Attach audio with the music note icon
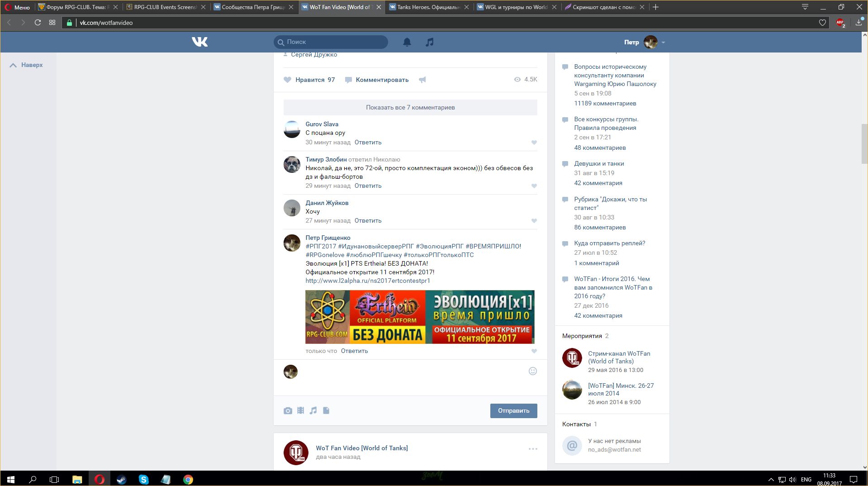Screen dimensions: 868x486 click(313, 410)
